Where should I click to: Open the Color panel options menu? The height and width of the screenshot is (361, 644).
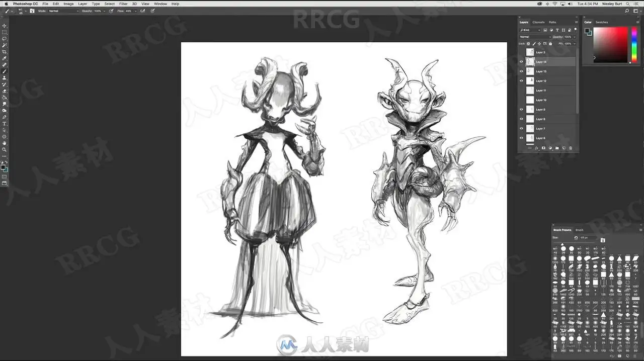[638, 22]
